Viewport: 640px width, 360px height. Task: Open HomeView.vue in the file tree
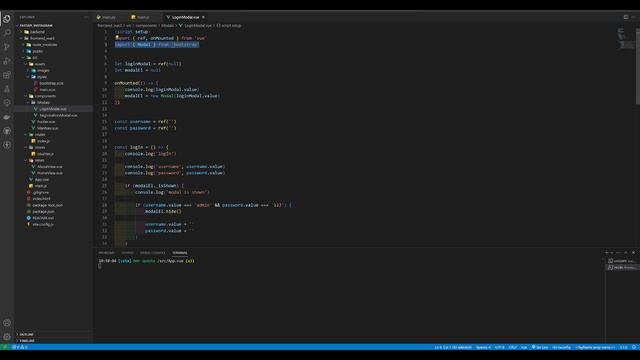(50, 173)
